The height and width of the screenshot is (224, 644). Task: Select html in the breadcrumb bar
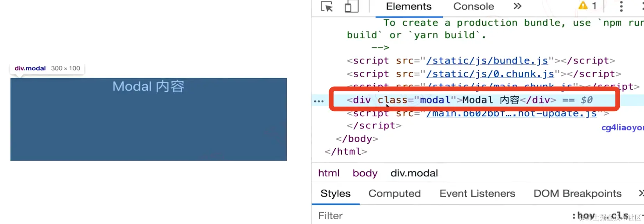329,173
